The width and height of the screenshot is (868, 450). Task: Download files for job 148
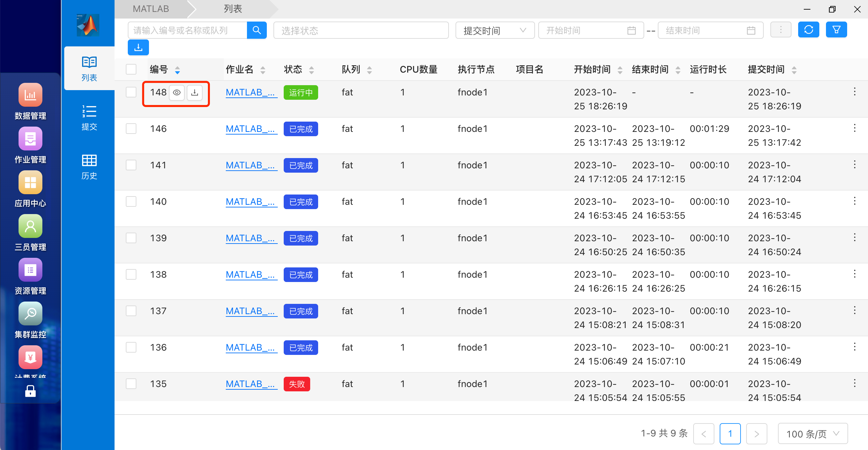click(x=194, y=92)
